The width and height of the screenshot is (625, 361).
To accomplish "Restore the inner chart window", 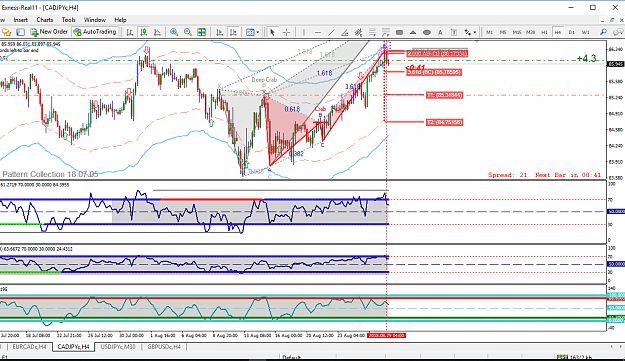I will (x=612, y=20).
